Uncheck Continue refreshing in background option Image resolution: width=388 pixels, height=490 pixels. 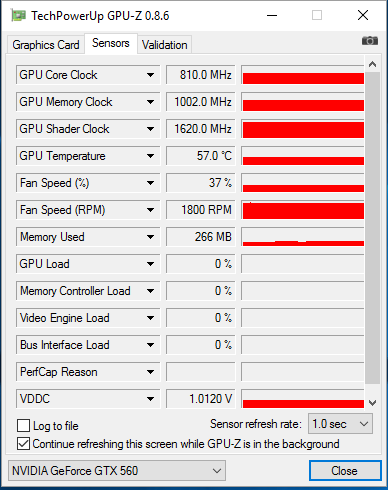(x=23, y=444)
